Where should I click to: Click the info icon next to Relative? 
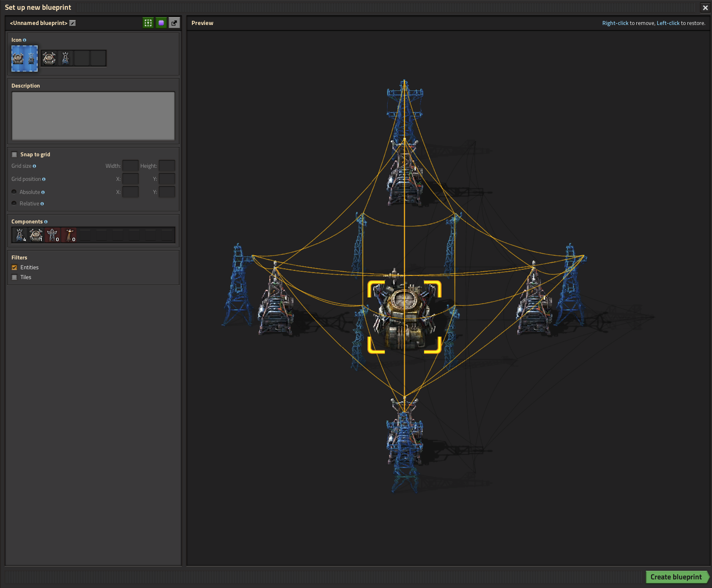[x=42, y=204]
